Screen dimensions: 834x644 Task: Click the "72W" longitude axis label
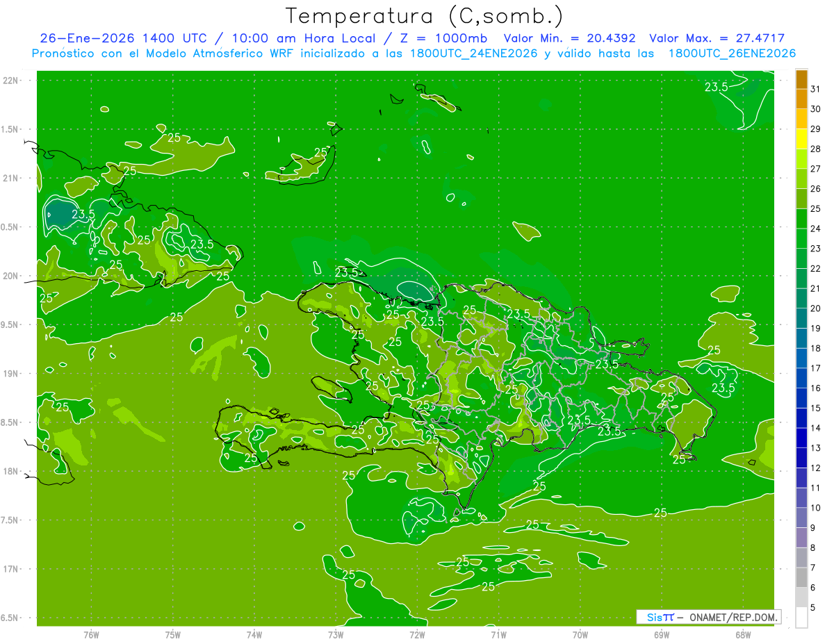[417, 635]
